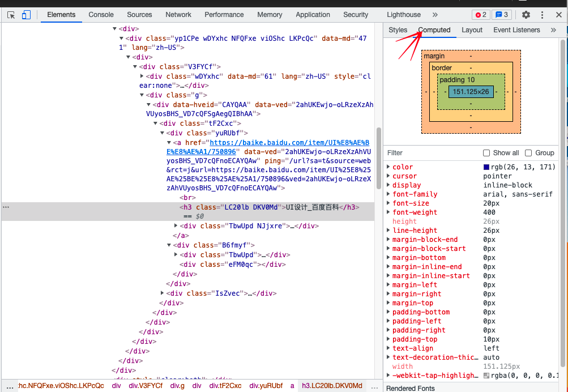Click breadcrumb div.tF2Cxc
This screenshot has width=568, height=392.
pyautogui.click(x=225, y=386)
